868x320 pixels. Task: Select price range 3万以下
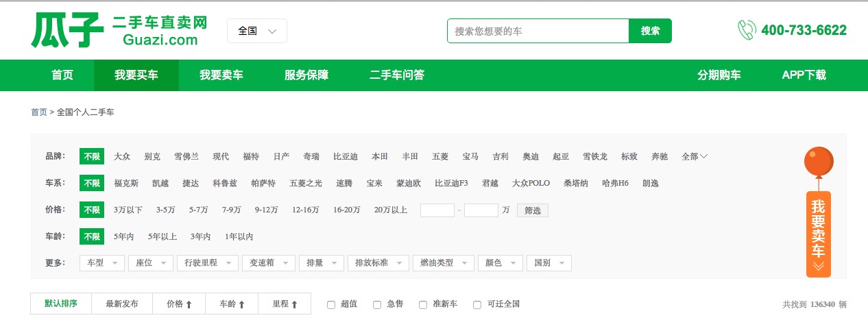tap(128, 210)
